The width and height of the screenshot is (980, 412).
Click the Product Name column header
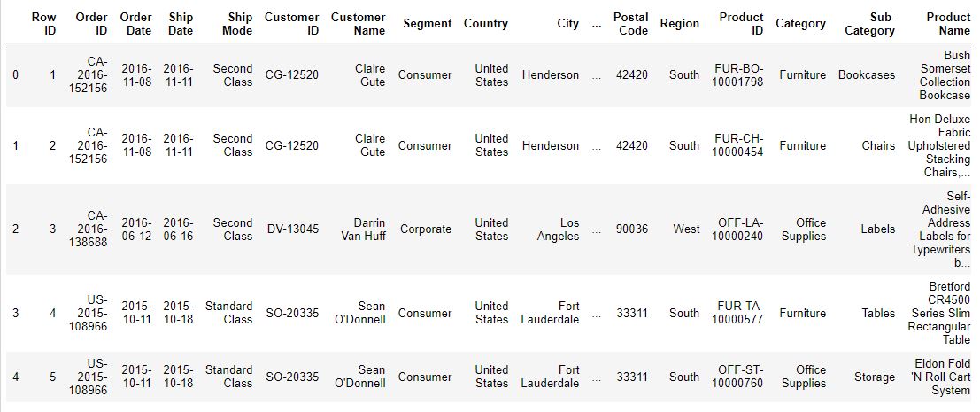[x=948, y=24]
